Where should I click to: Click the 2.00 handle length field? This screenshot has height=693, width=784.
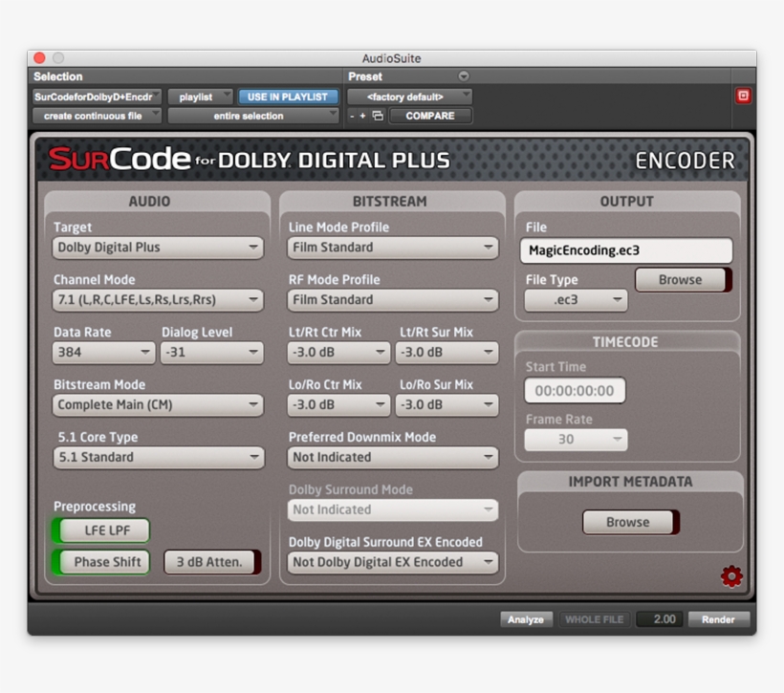pyautogui.click(x=660, y=619)
